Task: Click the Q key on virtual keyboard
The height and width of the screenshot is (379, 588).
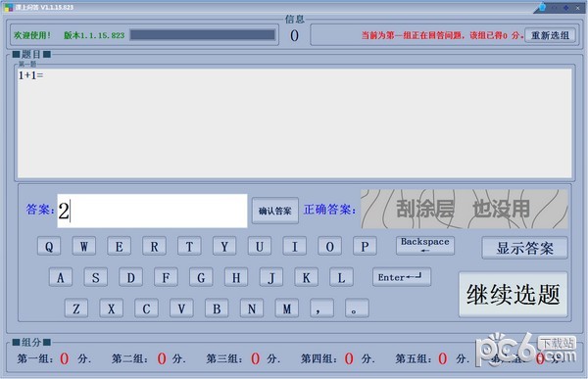Action: pos(49,246)
